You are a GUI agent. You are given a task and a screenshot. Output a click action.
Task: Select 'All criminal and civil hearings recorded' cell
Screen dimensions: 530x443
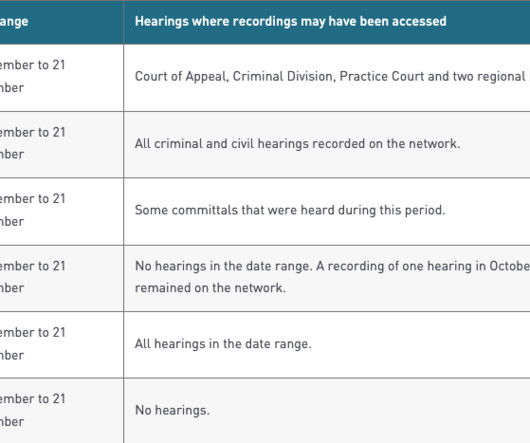click(327, 144)
